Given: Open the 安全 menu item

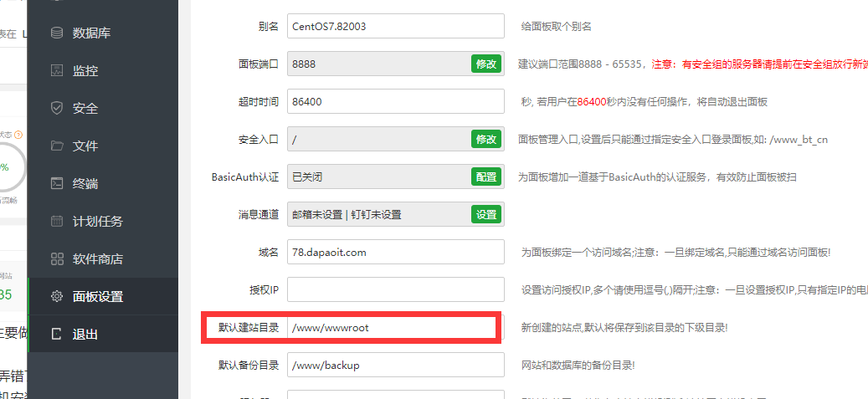Looking at the screenshot, I should pyautogui.click(x=102, y=109).
